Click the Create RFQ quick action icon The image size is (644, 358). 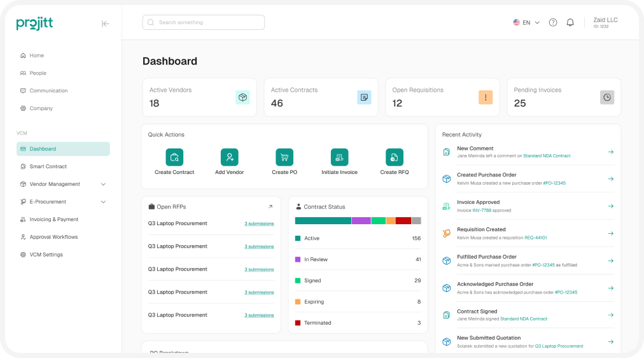(394, 157)
